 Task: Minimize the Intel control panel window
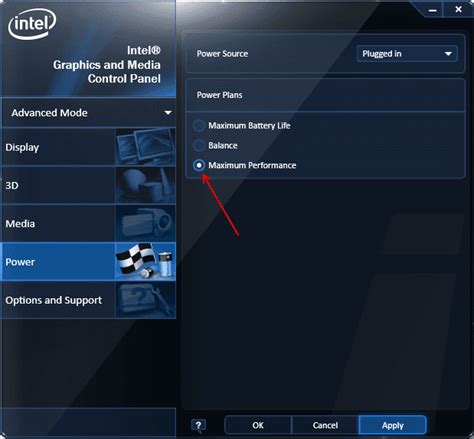tap(432, 10)
